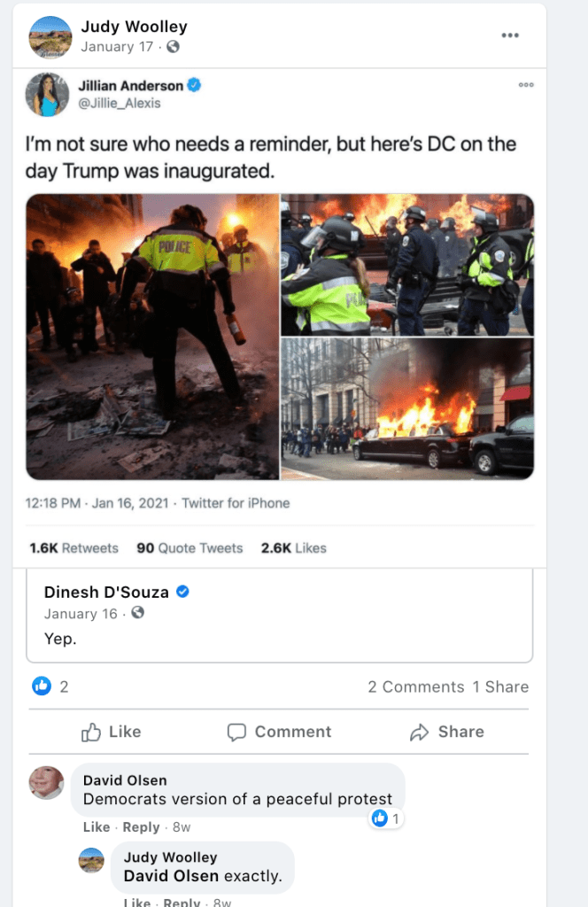Open the photo of police officer on debris
The width and height of the screenshot is (588, 907).
click(x=152, y=337)
